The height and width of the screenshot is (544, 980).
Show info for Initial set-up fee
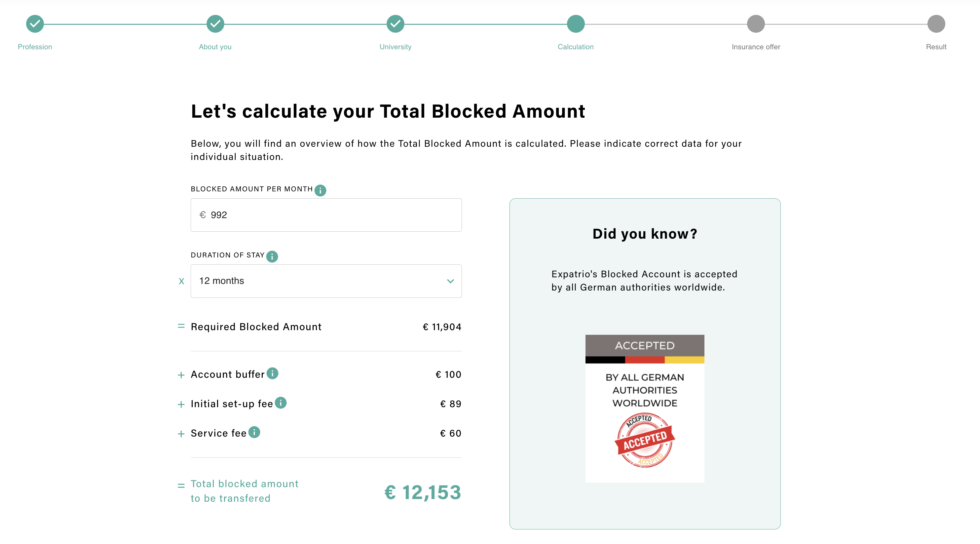[281, 403]
